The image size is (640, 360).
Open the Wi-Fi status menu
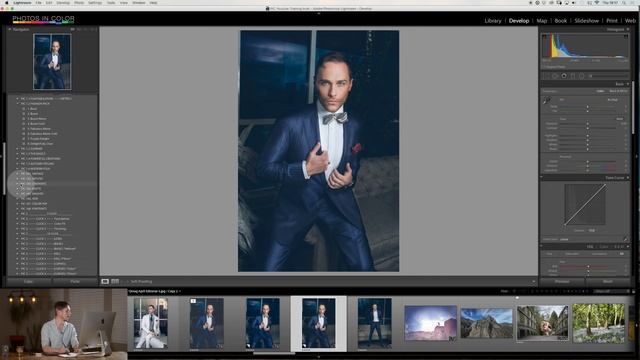tap(596, 2)
